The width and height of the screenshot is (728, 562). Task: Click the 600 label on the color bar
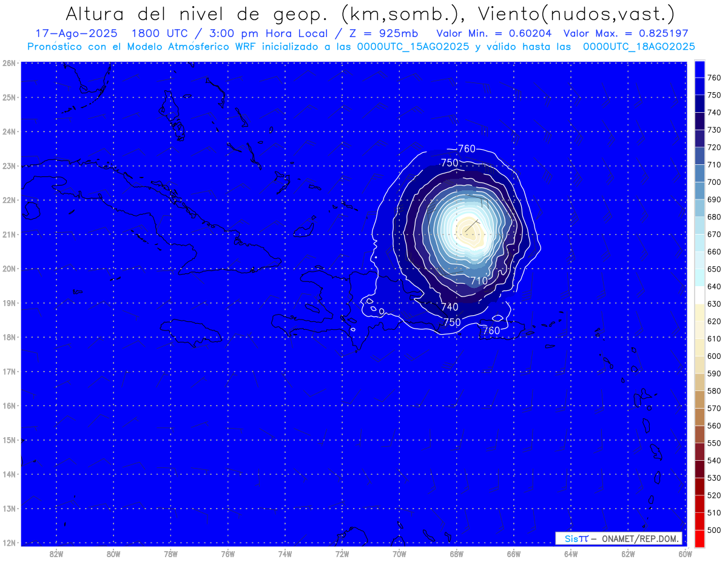click(x=714, y=356)
